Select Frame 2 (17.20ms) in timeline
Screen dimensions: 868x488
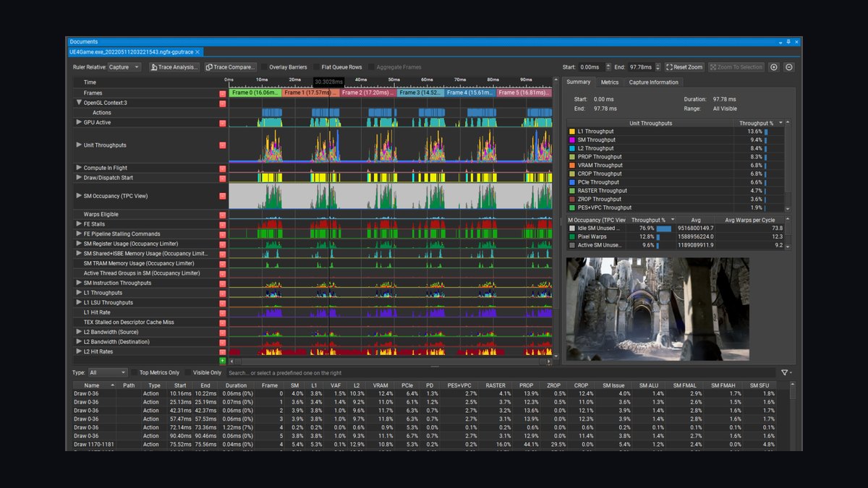click(x=367, y=93)
